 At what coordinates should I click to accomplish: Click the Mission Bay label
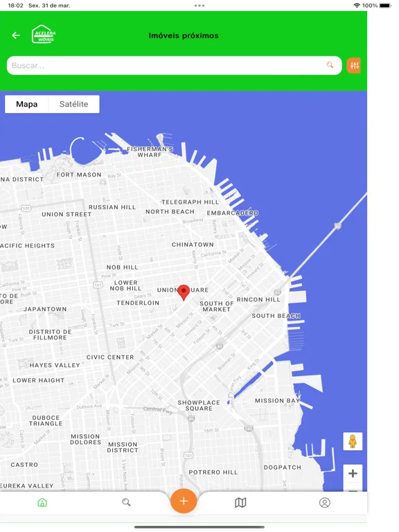(277, 400)
